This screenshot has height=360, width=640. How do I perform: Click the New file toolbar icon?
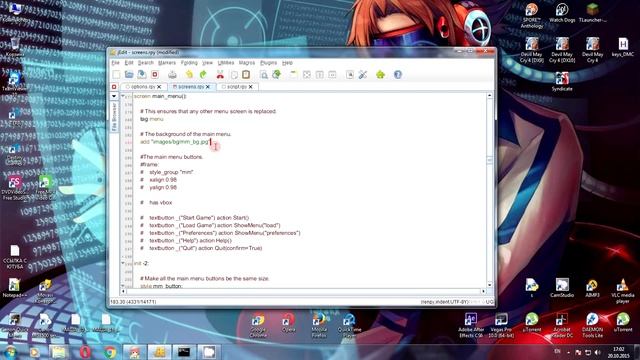click(116, 75)
